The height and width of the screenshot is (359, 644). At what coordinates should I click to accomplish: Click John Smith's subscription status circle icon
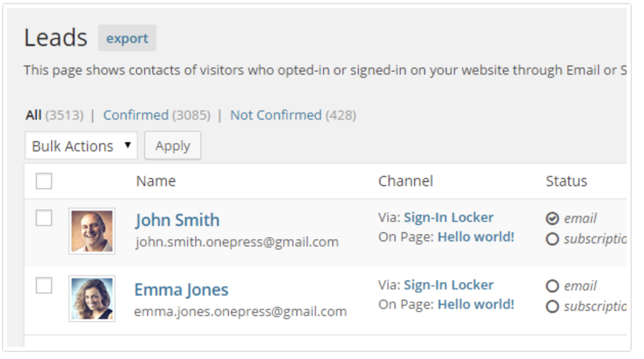[x=552, y=239]
